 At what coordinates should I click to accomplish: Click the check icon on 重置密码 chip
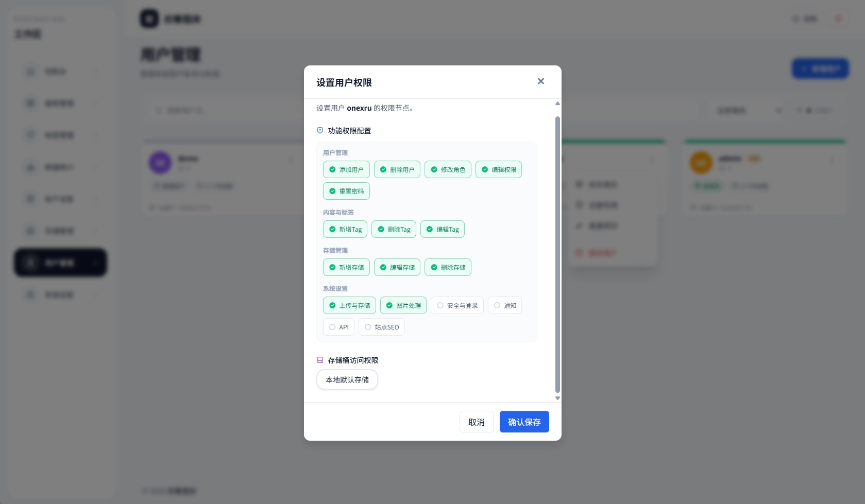(332, 192)
